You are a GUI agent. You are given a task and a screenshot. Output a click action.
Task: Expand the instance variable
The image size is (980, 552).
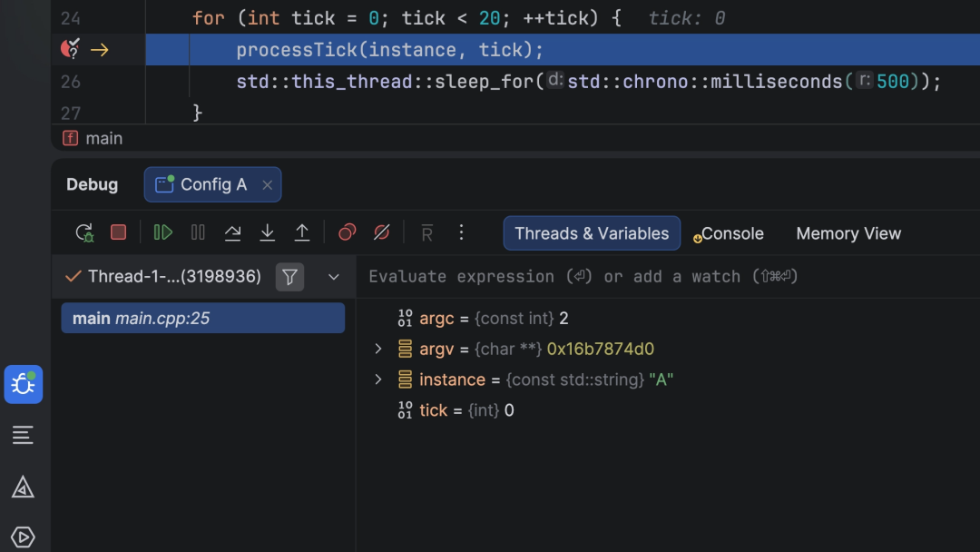[378, 379]
